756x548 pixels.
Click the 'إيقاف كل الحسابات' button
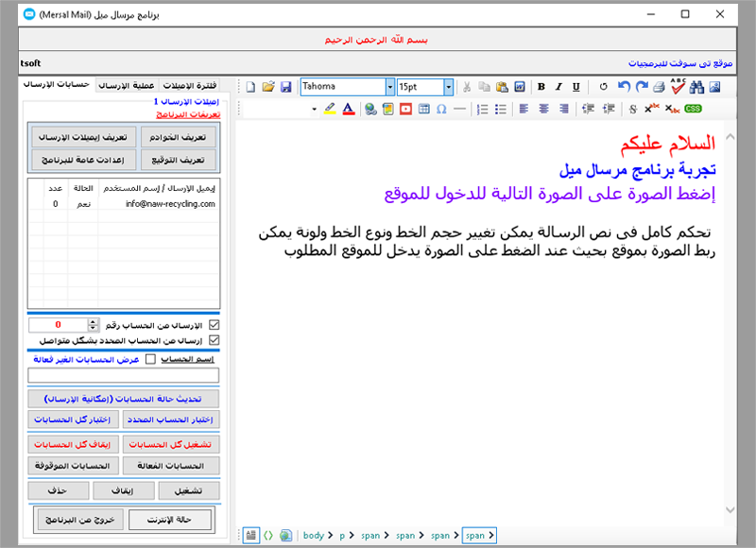(x=73, y=444)
